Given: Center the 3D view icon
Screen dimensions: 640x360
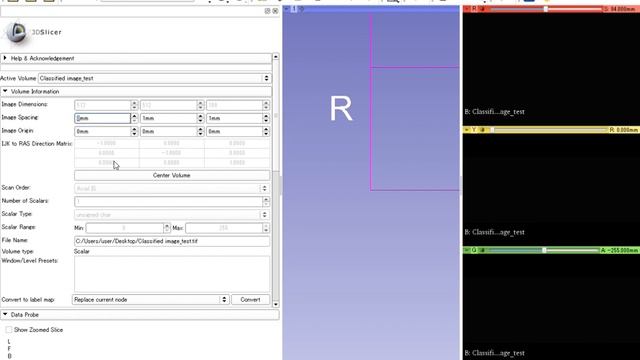Looking at the screenshot, I should point(302,9).
